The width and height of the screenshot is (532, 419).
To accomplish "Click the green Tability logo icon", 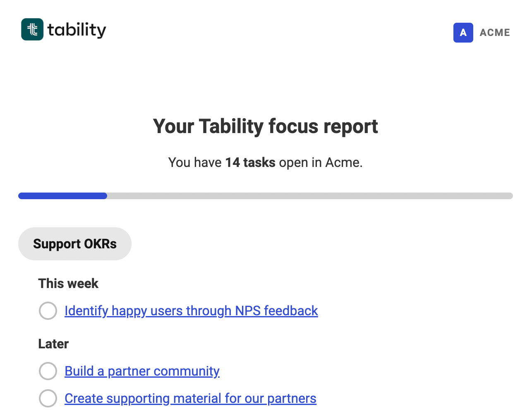I will [x=32, y=29].
